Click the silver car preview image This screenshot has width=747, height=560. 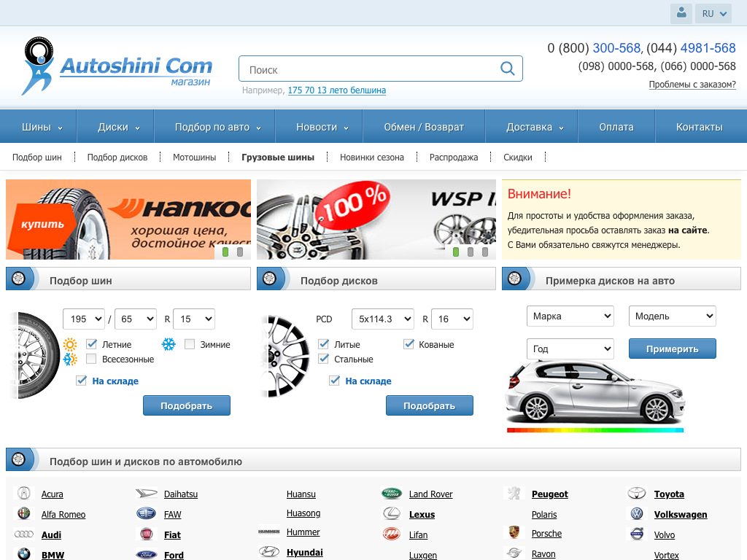pos(595,392)
